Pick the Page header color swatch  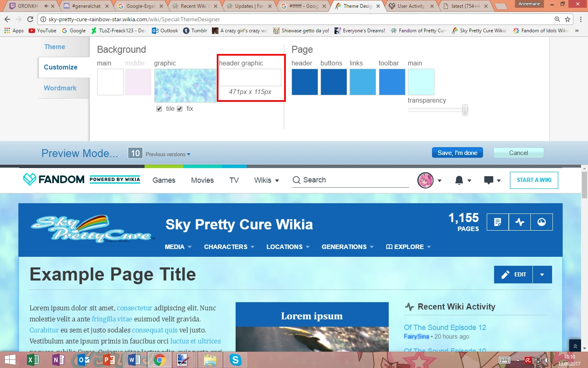(x=305, y=82)
